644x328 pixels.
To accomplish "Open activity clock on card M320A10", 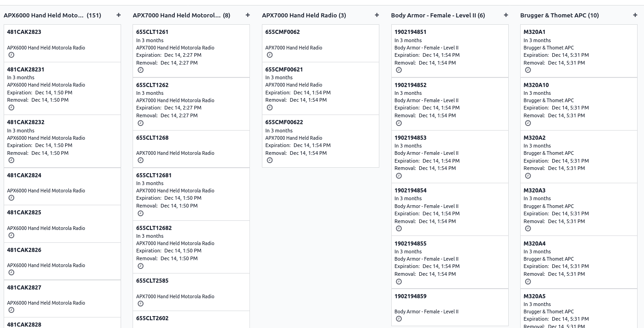I will point(528,123).
